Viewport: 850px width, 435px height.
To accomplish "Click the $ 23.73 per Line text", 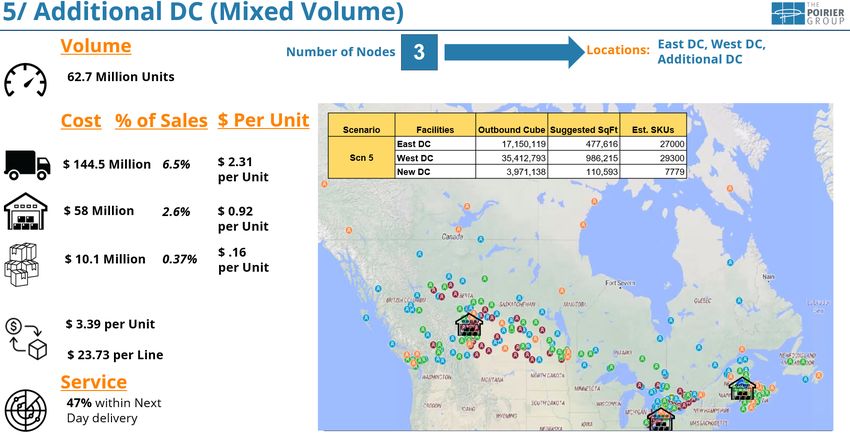I will [x=115, y=355].
